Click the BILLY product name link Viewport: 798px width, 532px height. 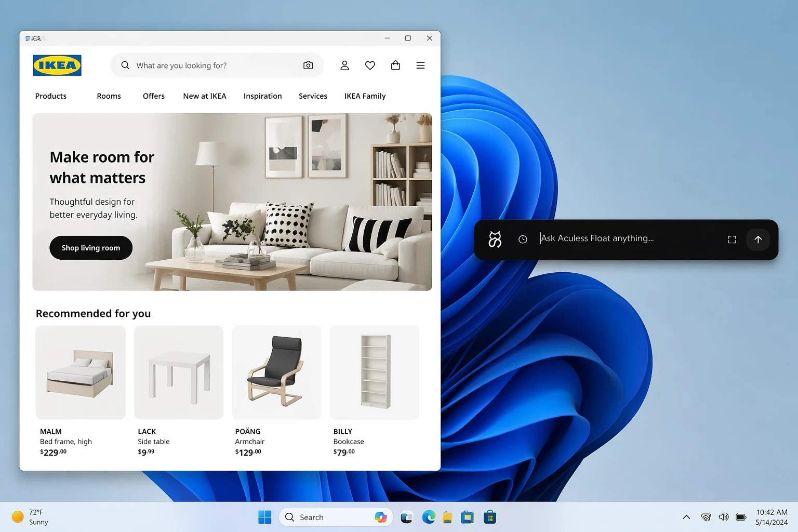coord(343,432)
